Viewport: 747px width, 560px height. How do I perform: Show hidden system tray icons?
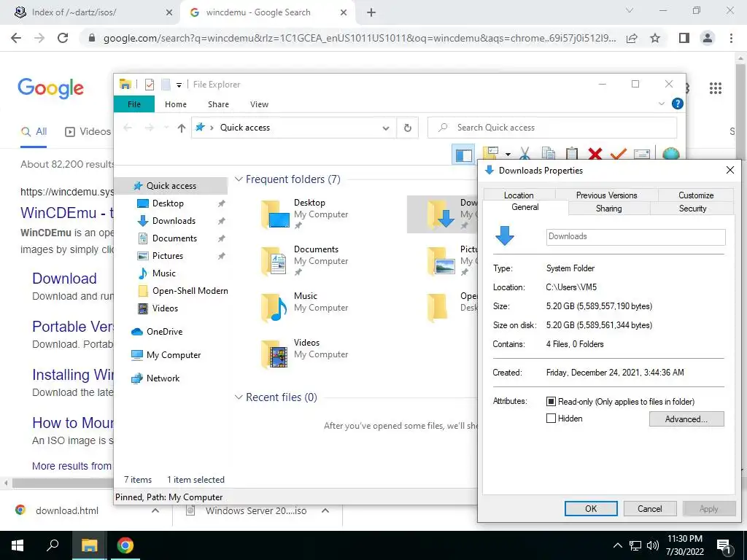(x=617, y=545)
